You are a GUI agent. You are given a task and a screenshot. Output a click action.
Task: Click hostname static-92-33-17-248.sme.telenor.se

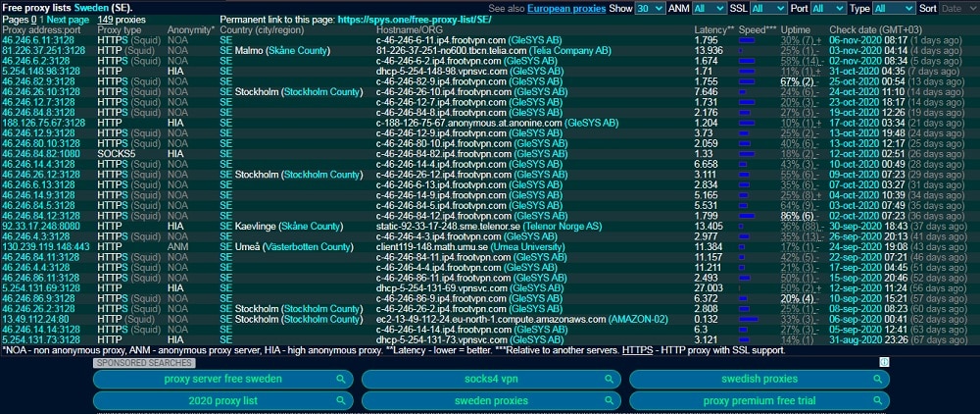[448, 227]
